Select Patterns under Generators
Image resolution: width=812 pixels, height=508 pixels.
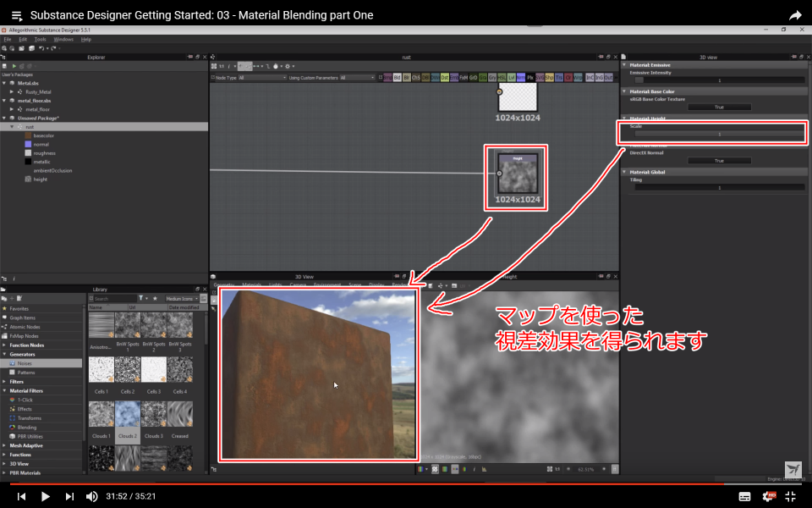[x=26, y=373]
